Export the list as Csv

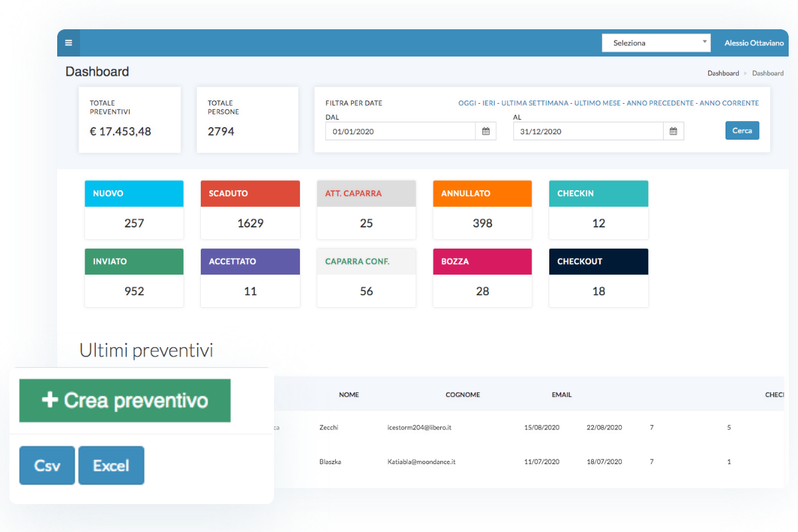tap(47, 465)
